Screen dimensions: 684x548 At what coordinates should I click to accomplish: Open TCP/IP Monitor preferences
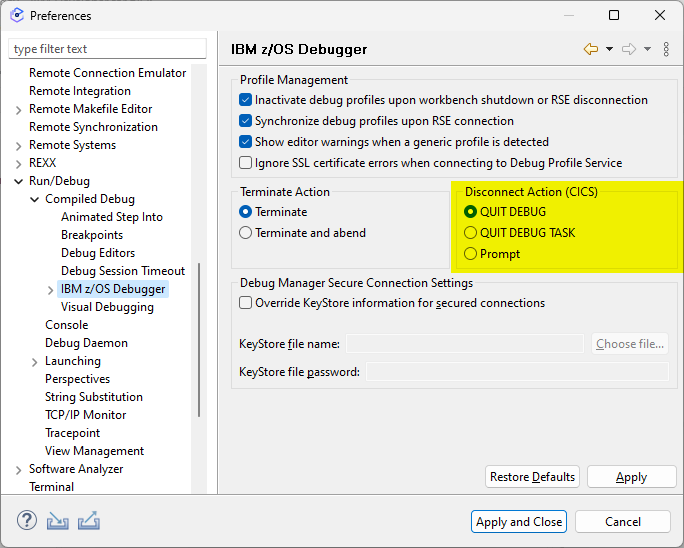86,415
